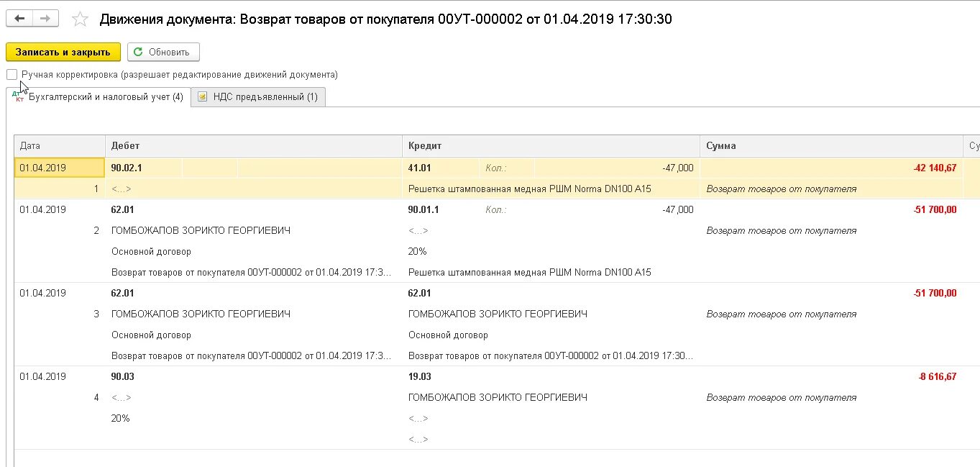Screen dimensions: 980x467
Task: Click the coins icon on НДС предъявленный tab
Action: [203, 96]
